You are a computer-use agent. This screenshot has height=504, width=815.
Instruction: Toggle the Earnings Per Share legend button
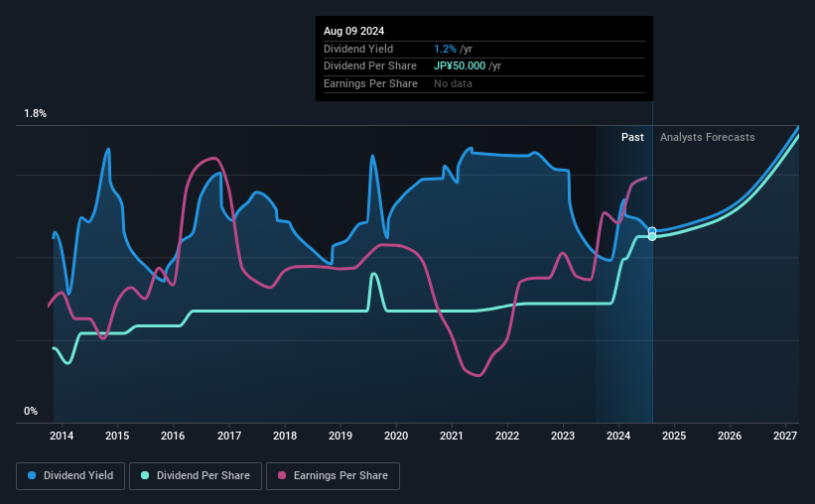click(333, 476)
